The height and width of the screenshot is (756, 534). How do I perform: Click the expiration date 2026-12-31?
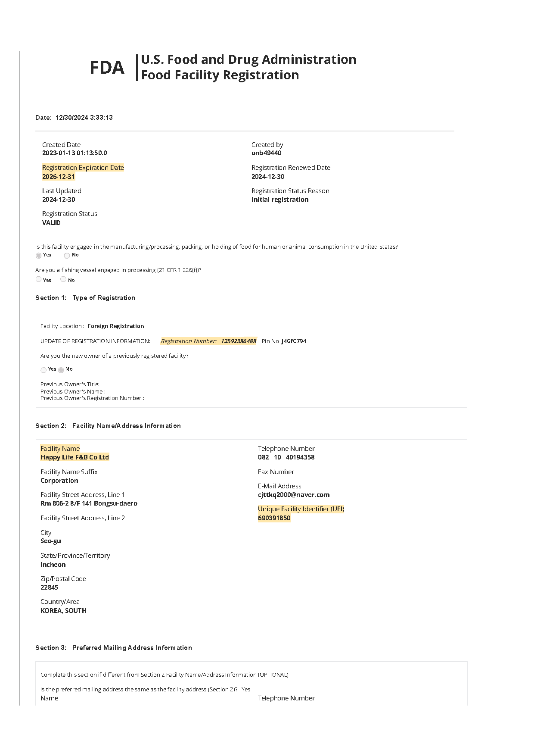(x=59, y=177)
